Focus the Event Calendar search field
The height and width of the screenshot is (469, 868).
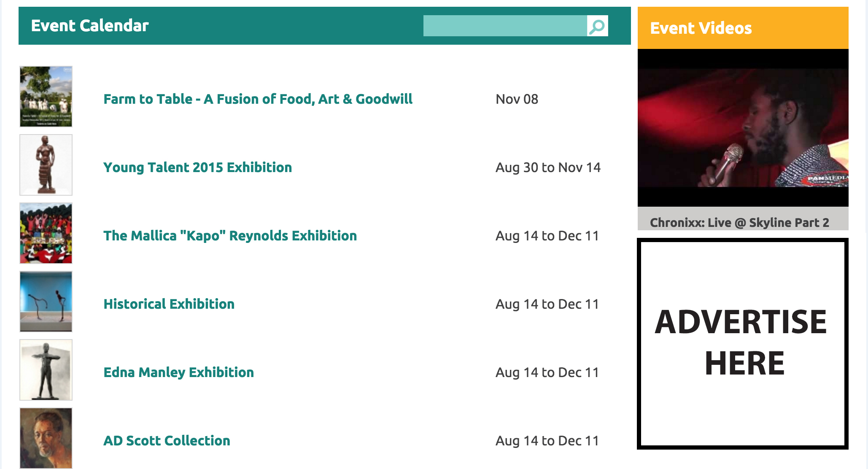(x=505, y=26)
